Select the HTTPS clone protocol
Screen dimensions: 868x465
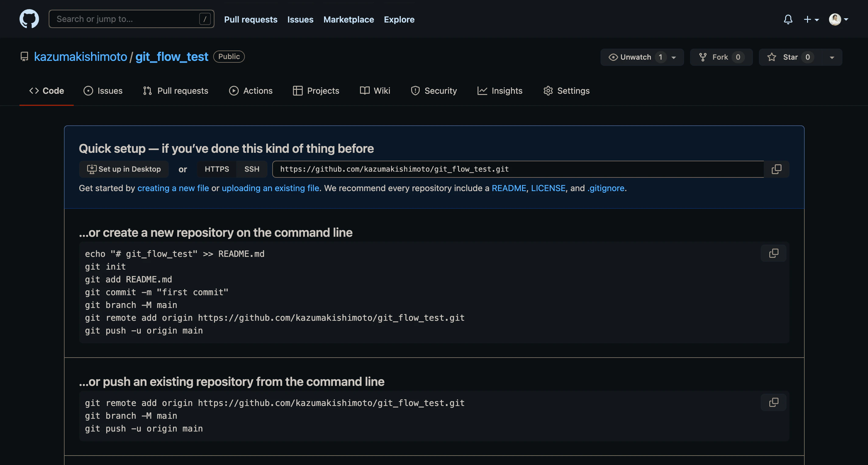tap(217, 169)
